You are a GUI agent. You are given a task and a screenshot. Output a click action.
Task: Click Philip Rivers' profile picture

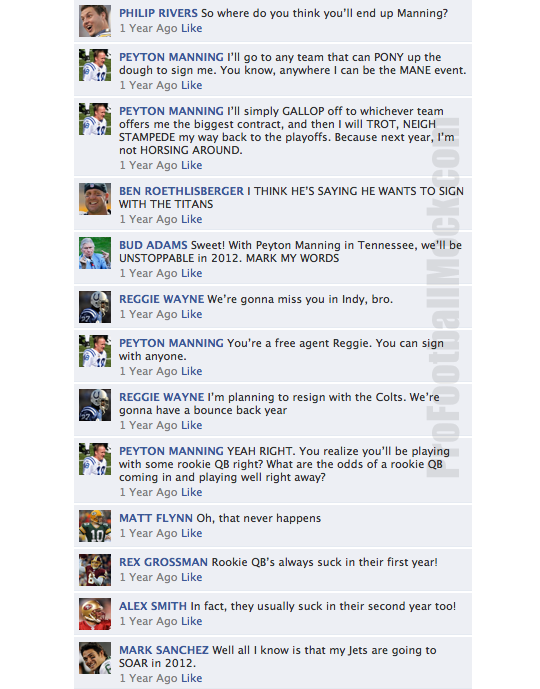95,21
